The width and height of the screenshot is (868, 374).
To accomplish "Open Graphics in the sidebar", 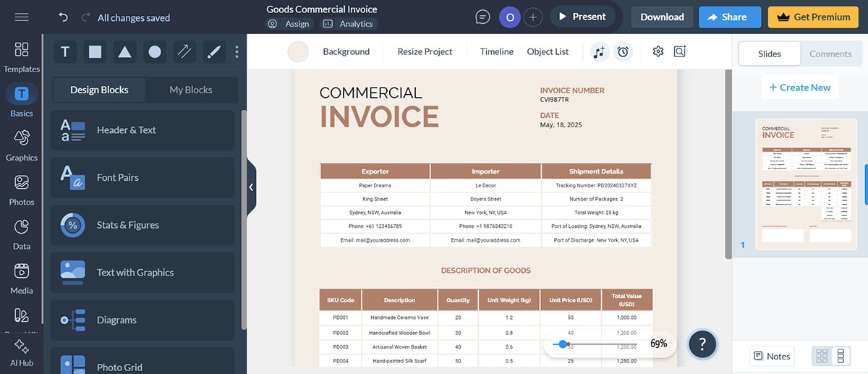I will (x=22, y=145).
